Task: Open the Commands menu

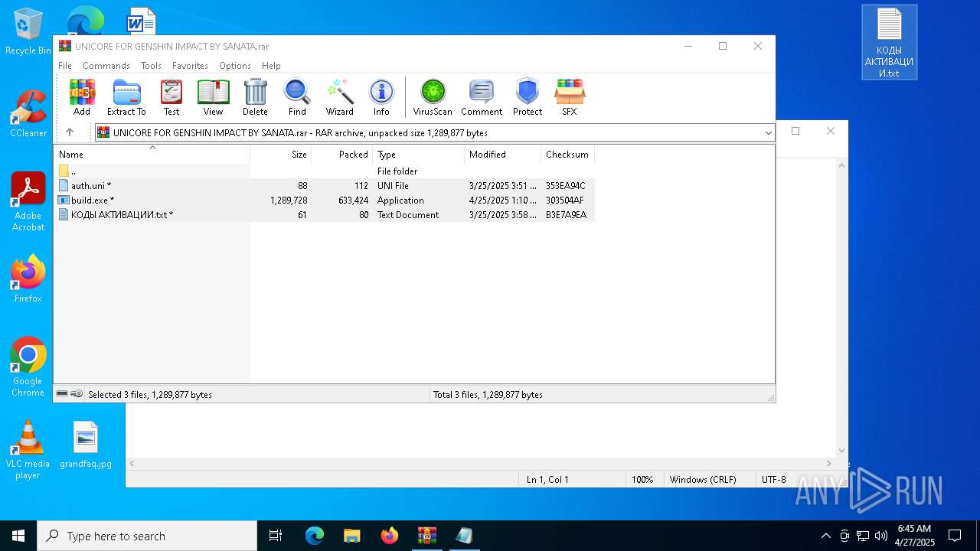Action: click(106, 66)
